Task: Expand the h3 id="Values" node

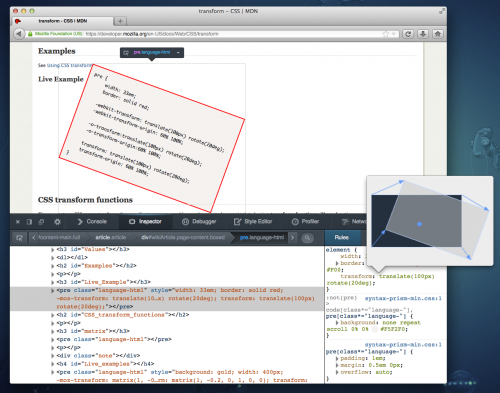Action: pyautogui.click(x=52, y=249)
